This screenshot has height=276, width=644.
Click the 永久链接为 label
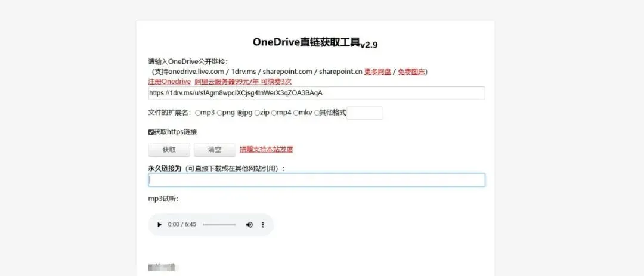coord(165,168)
